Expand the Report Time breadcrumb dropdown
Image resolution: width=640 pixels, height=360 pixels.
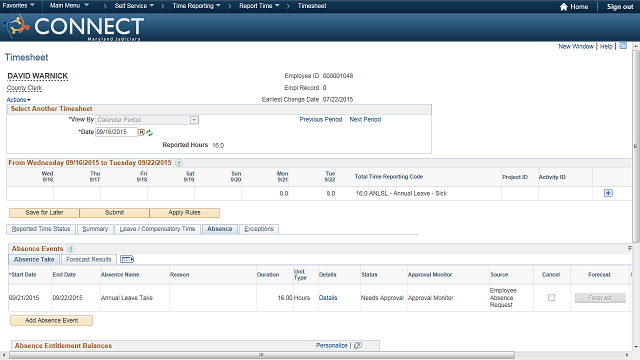pos(259,6)
